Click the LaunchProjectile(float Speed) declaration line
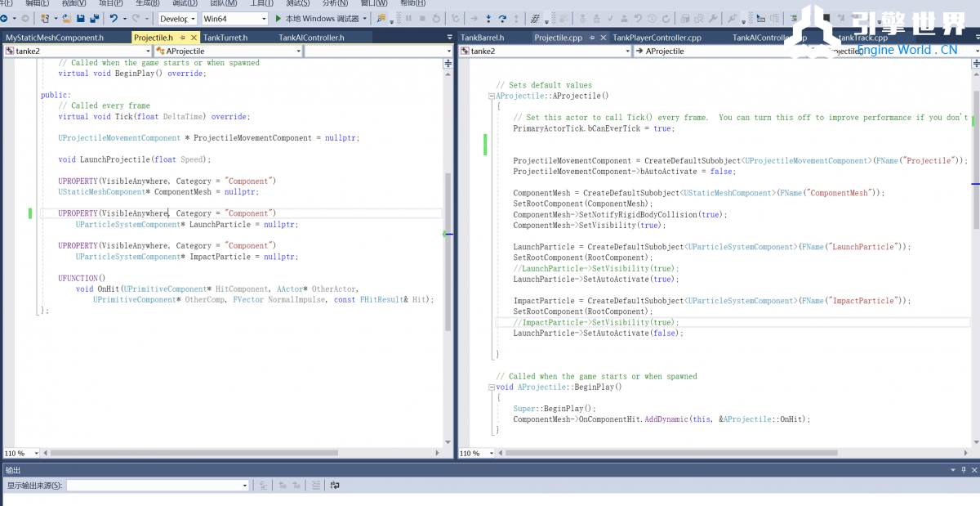 [135, 159]
